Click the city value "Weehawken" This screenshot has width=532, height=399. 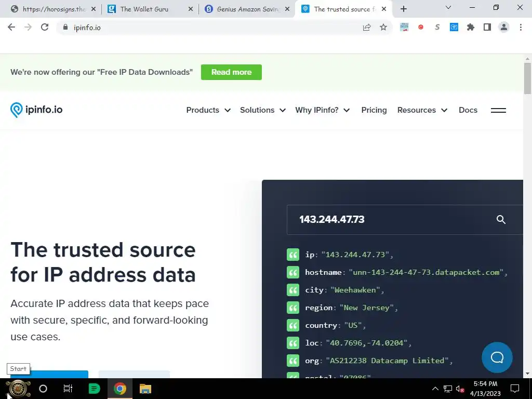click(x=355, y=290)
